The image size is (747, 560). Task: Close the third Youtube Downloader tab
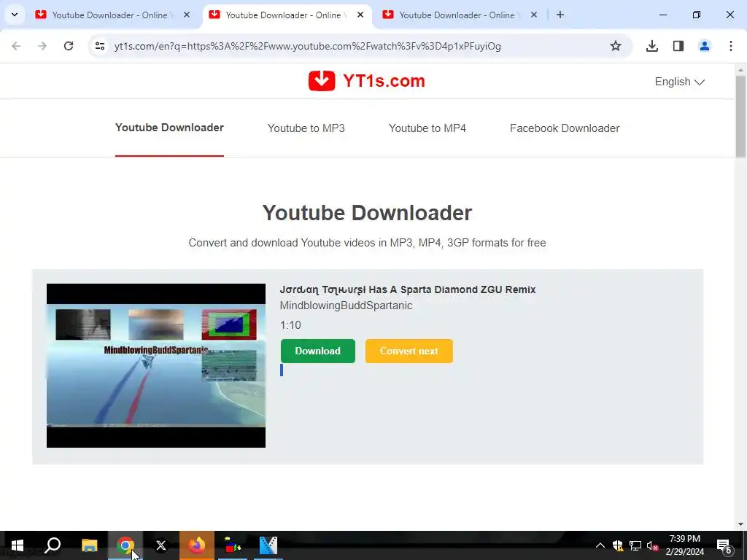coord(534,15)
